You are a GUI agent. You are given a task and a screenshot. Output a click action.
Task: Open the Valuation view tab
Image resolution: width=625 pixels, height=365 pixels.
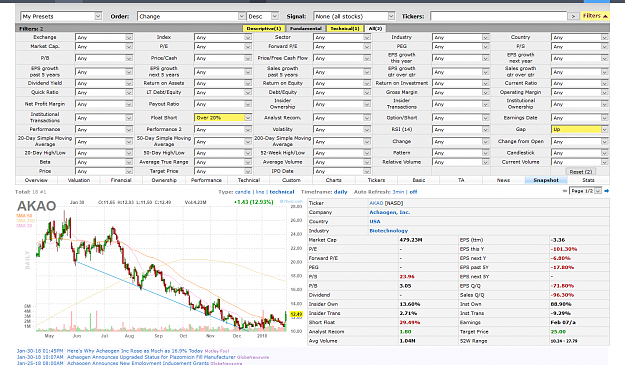pyautogui.click(x=79, y=180)
